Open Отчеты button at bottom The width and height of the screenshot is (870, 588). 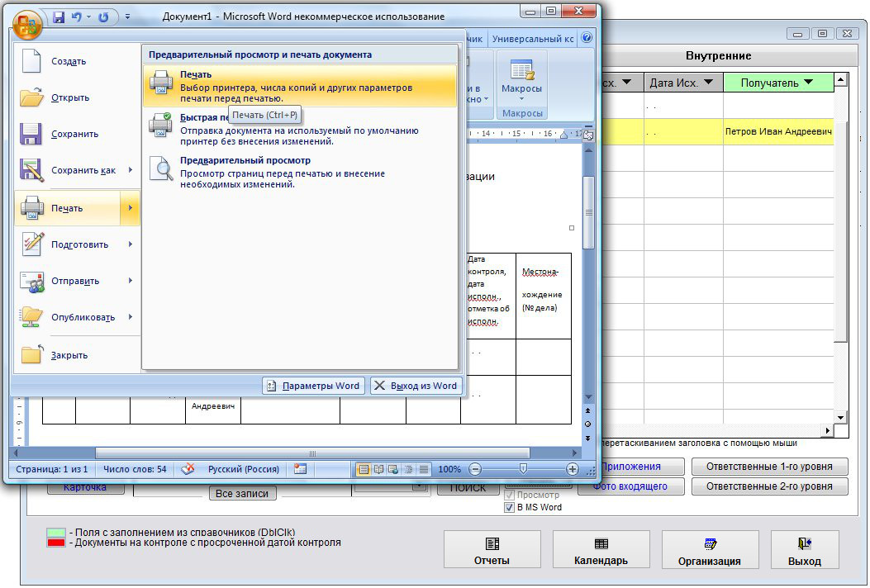pos(492,549)
